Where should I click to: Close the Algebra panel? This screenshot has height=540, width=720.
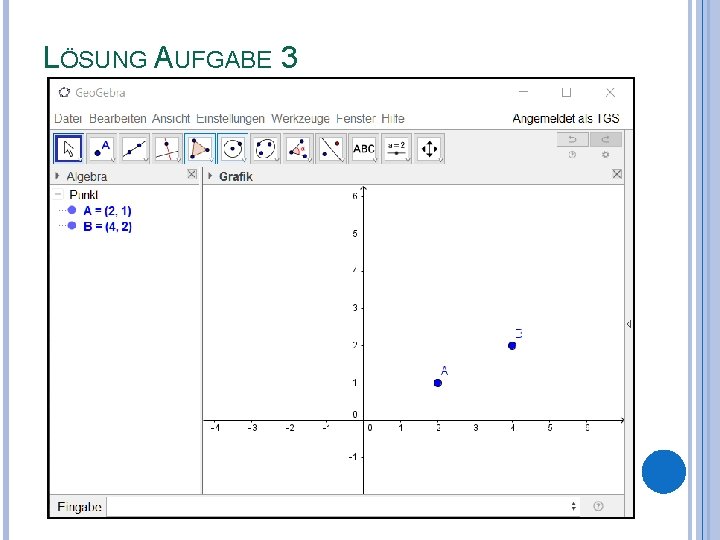[x=192, y=174]
